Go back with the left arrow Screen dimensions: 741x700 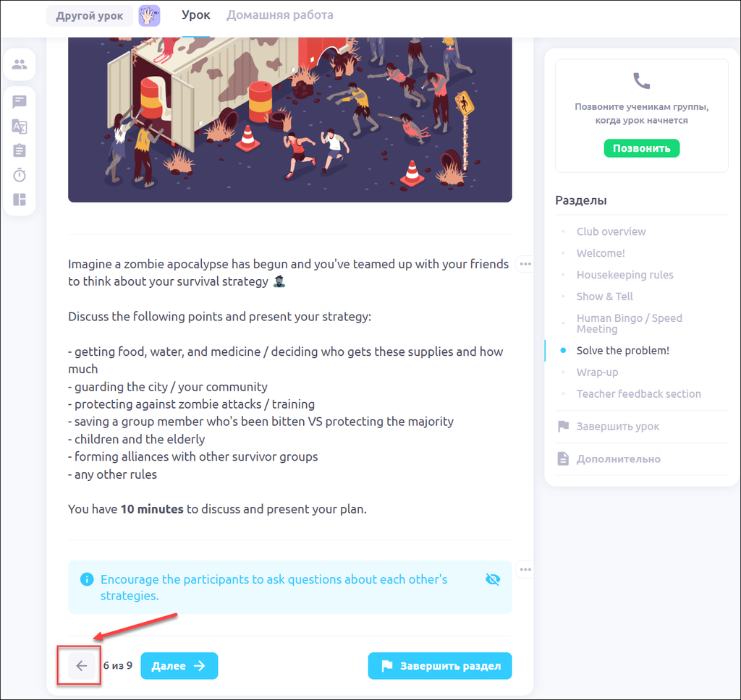[82, 665]
